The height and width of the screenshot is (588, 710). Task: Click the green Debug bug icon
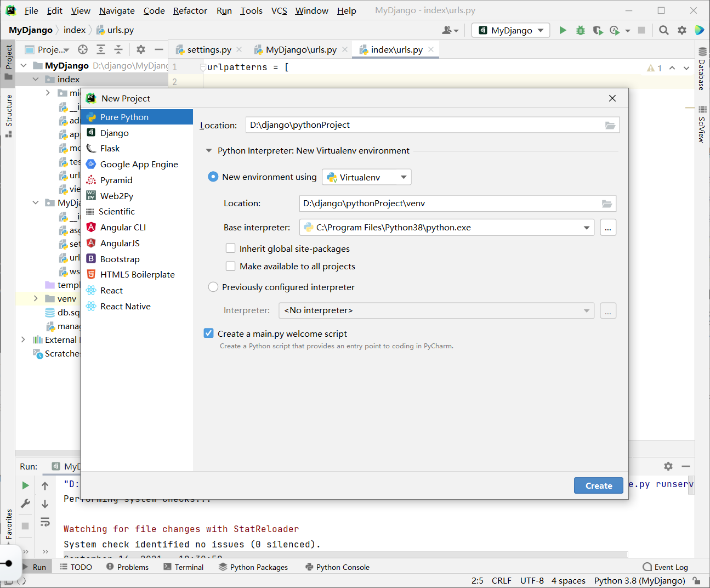[580, 30]
